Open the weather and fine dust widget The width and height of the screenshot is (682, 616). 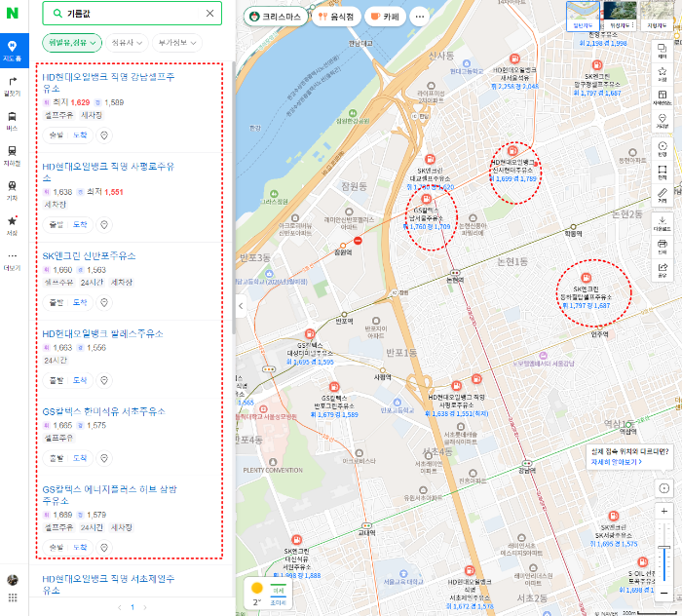[x=268, y=595]
